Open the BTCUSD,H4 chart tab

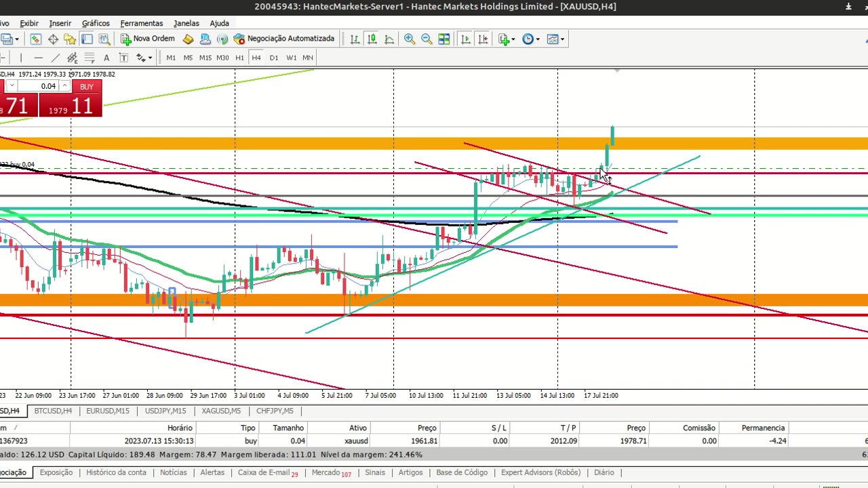point(53,411)
